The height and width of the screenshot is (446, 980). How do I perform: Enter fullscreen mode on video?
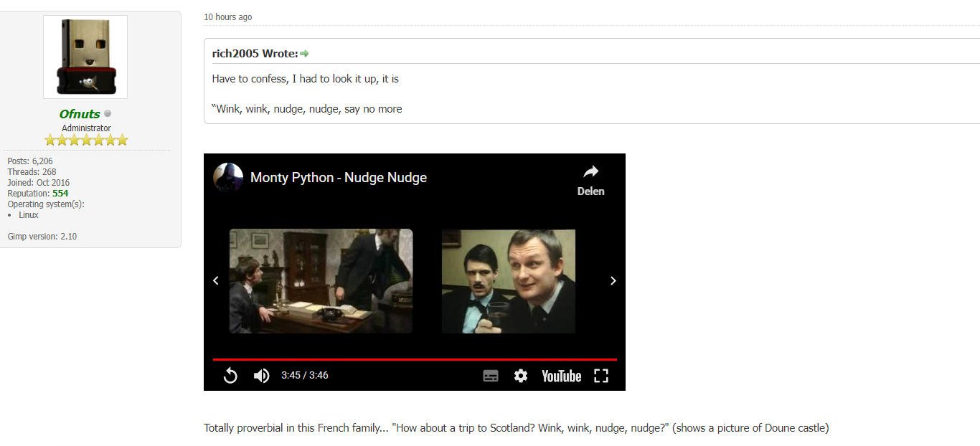click(x=601, y=376)
